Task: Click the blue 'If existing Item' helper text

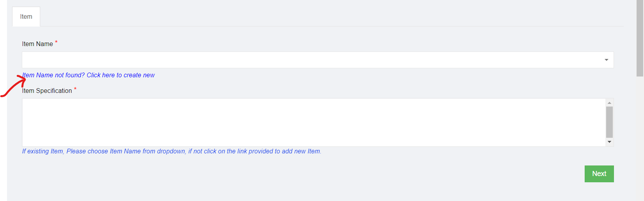Action: tap(171, 151)
